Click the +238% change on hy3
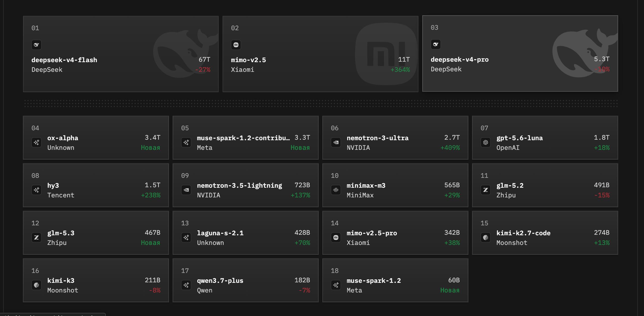Screen dimensions: 644x316 pyautogui.click(x=151, y=195)
